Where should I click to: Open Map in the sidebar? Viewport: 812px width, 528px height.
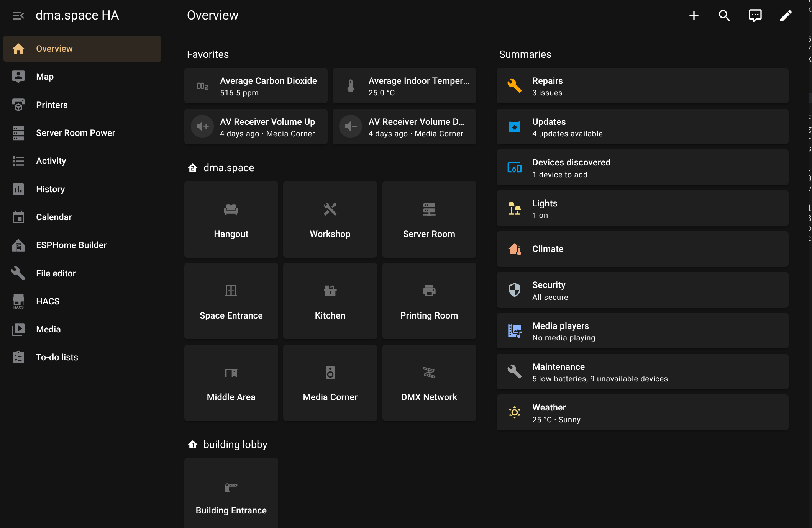coord(82,77)
